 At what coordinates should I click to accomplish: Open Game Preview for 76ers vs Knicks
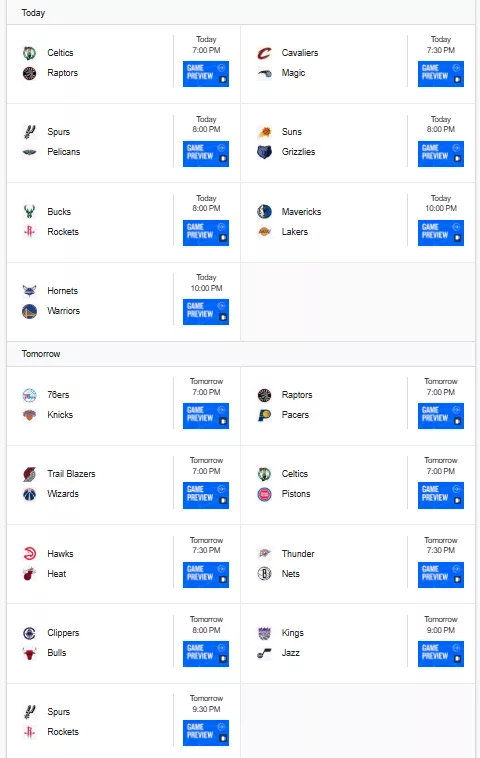point(206,416)
